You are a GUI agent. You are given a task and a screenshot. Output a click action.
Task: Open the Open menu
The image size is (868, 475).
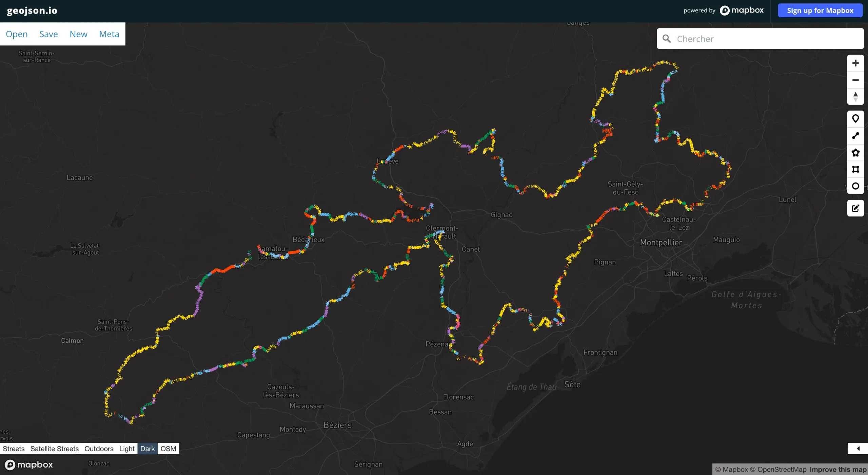[17, 34]
